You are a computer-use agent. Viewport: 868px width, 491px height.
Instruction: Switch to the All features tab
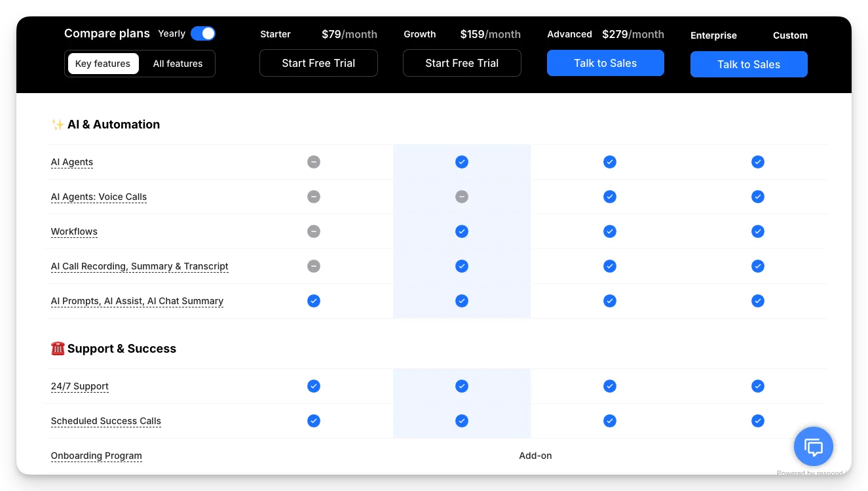[x=178, y=64]
